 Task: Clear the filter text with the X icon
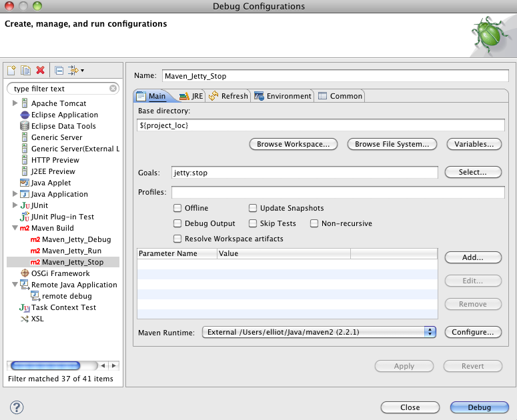tap(113, 88)
